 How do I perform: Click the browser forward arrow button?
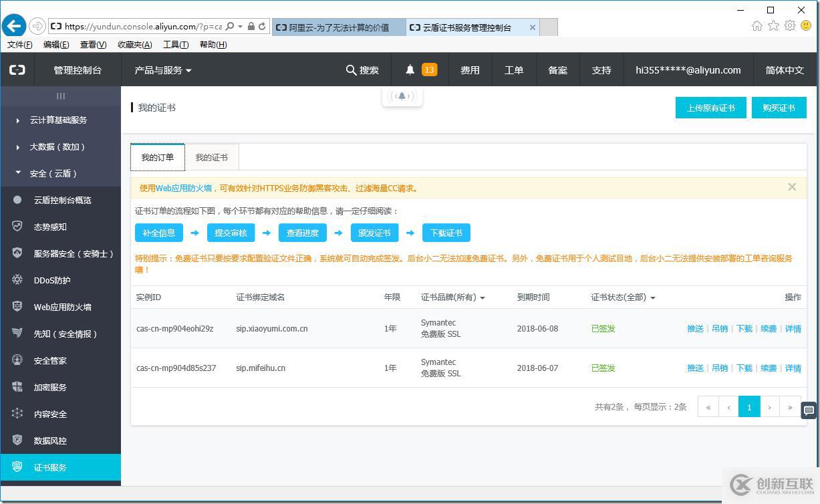click(x=37, y=26)
